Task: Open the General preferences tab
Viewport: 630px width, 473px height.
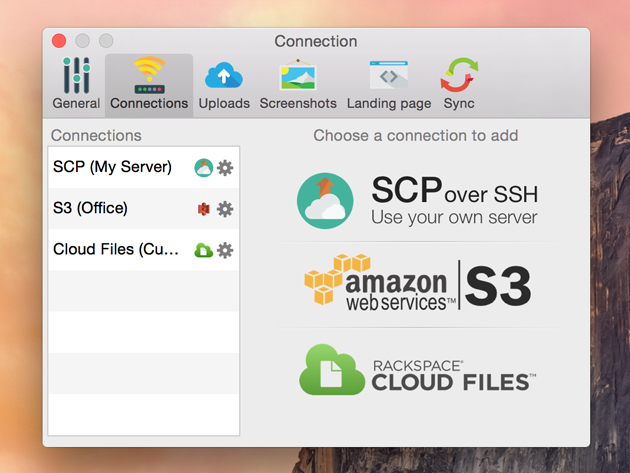Action: (76, 84)
